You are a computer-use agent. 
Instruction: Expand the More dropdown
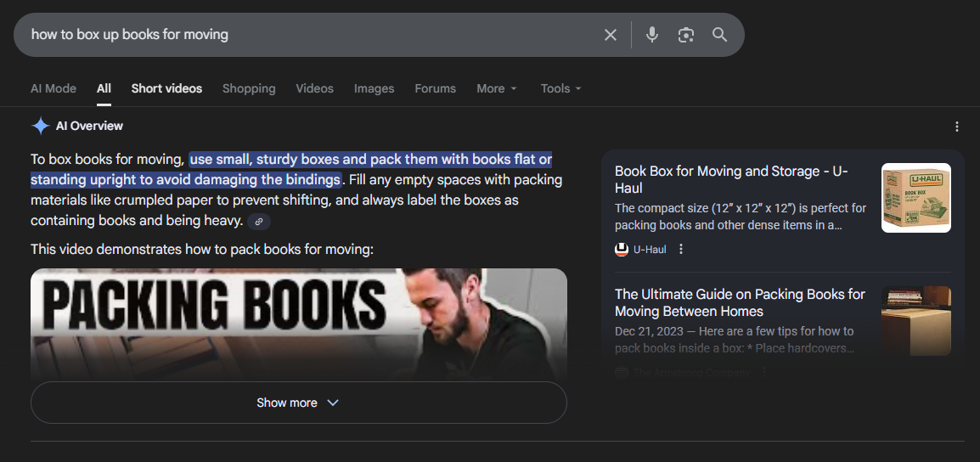pyautogui.click(x=497, y=89)
